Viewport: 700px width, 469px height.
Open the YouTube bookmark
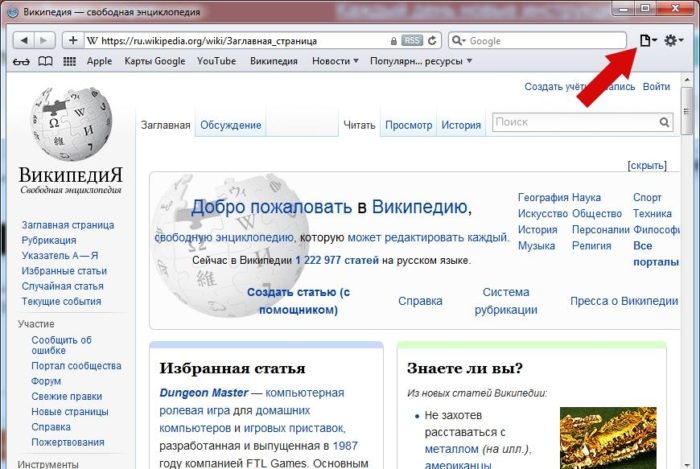click(x=217, y=61)
